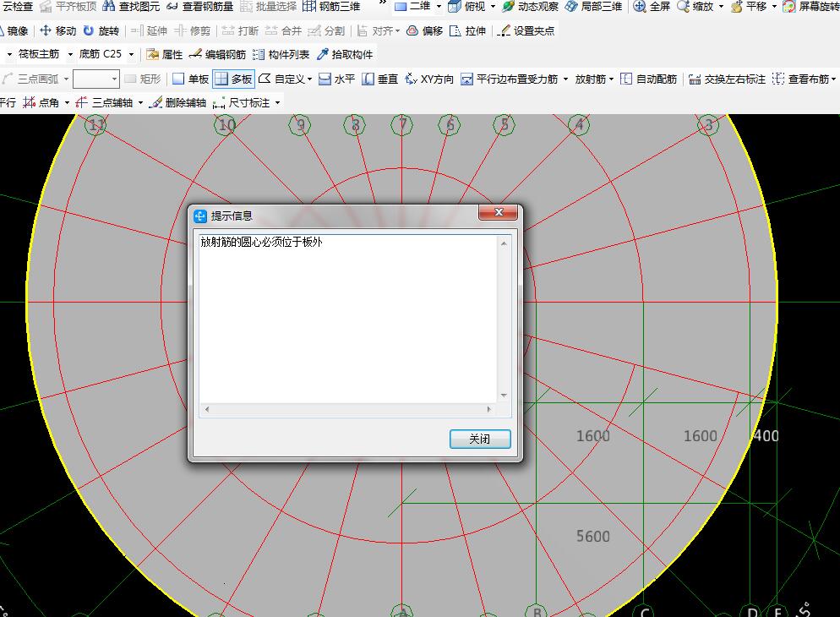
Task: Toggle the 单板 single-slab mode
Action: point(191,79)
